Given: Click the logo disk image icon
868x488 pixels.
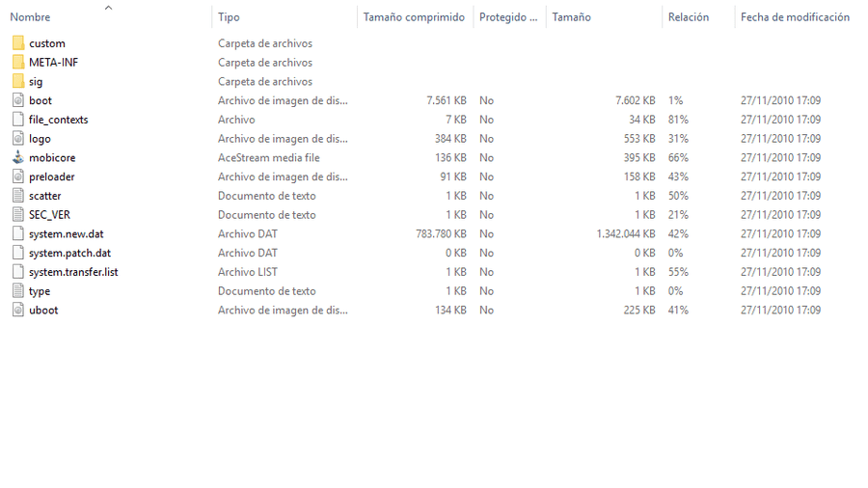Looking at the screenshot, I should pos(18,138).
